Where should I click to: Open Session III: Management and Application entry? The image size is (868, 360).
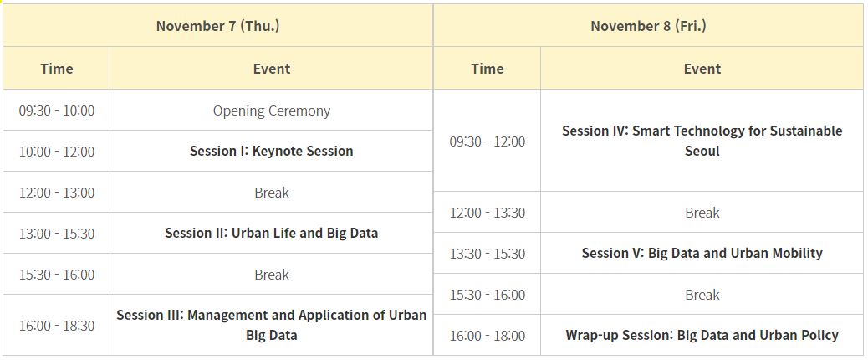point(271,325)
